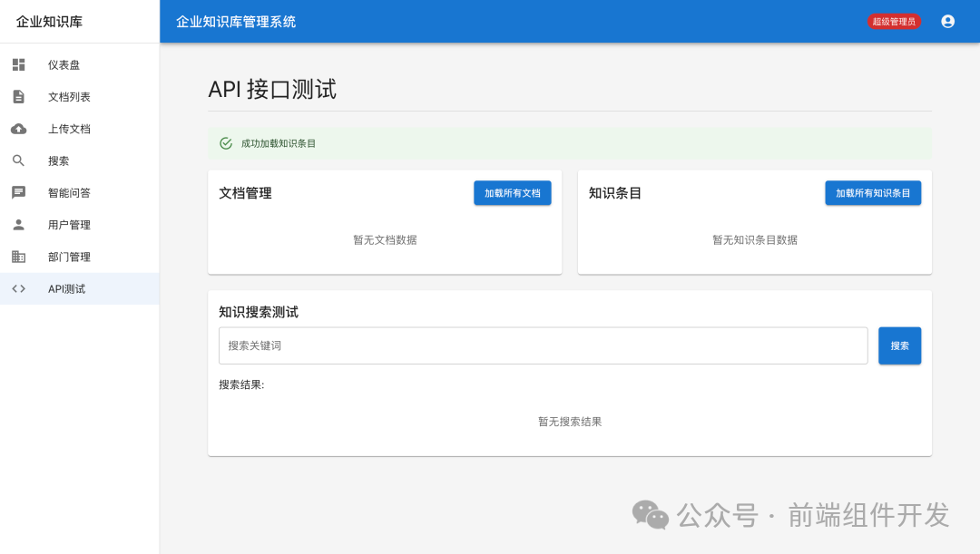
Task: Click the search magnifier icon in sidebar
Action: coord(19,160)
